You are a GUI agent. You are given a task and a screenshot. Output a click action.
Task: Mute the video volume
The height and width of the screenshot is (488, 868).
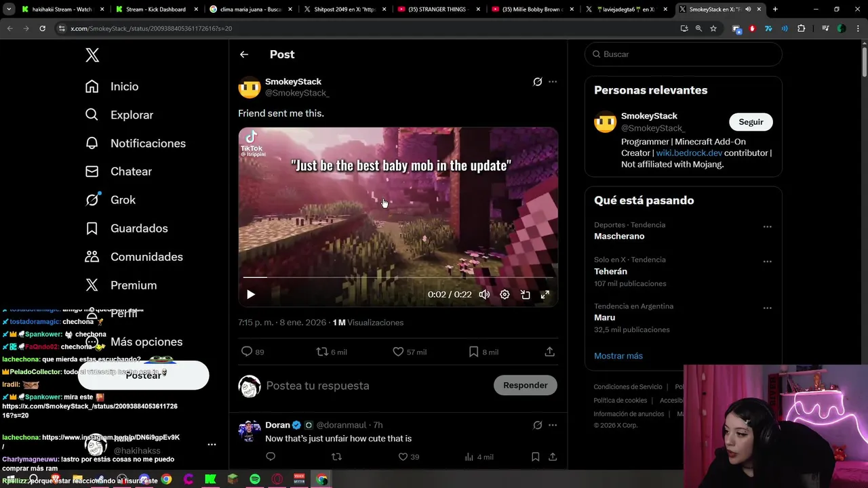click(x=484, y=294)
